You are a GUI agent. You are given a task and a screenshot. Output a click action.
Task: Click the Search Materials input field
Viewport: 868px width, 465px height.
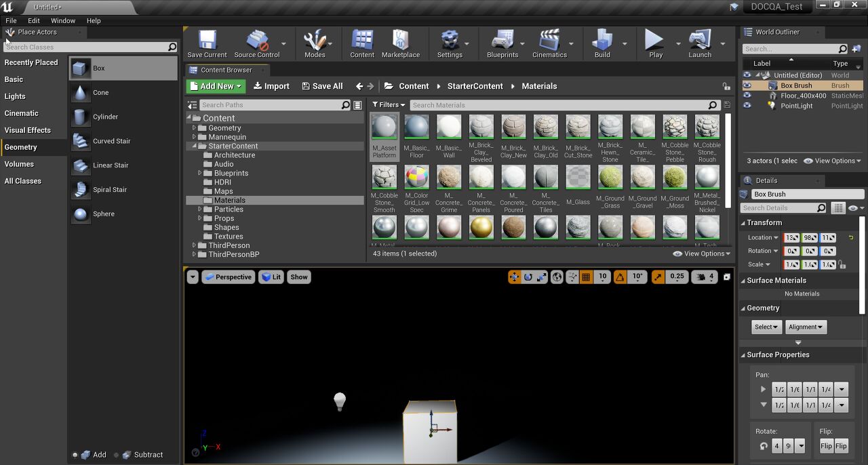[564, 105]
